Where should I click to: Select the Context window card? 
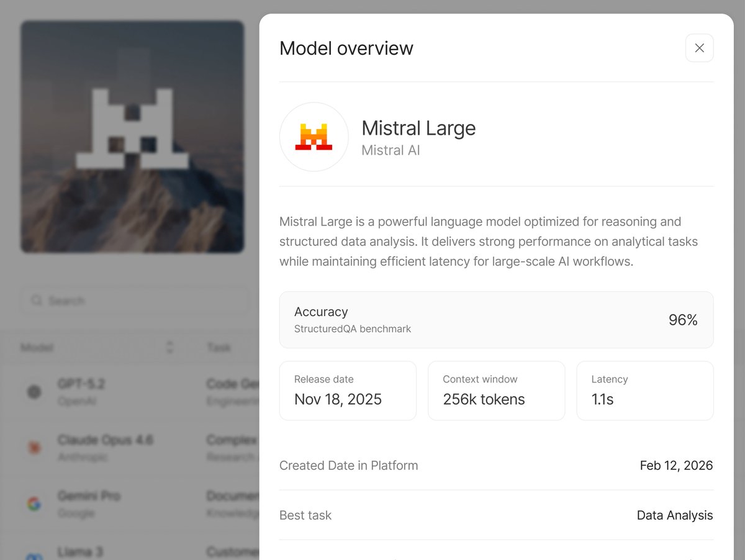pyautogui.click(x=497, y=391)
